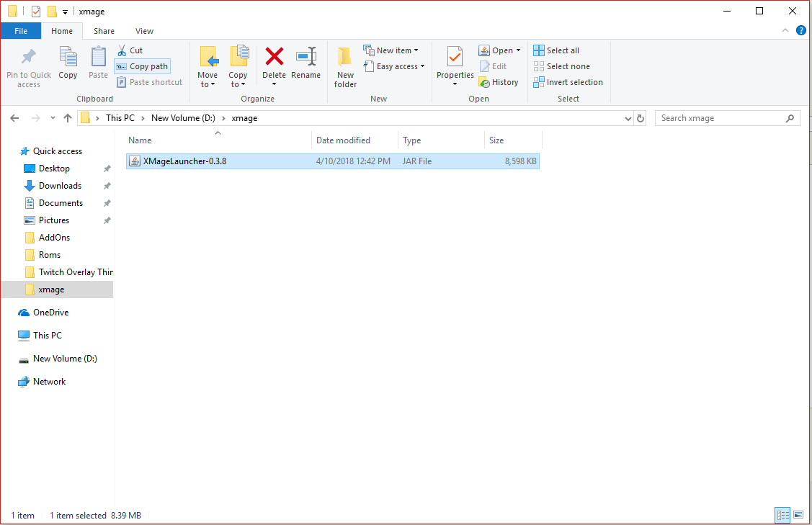
Task: Click New folder icon in title bar toolbar
Action: pos(53,12)
